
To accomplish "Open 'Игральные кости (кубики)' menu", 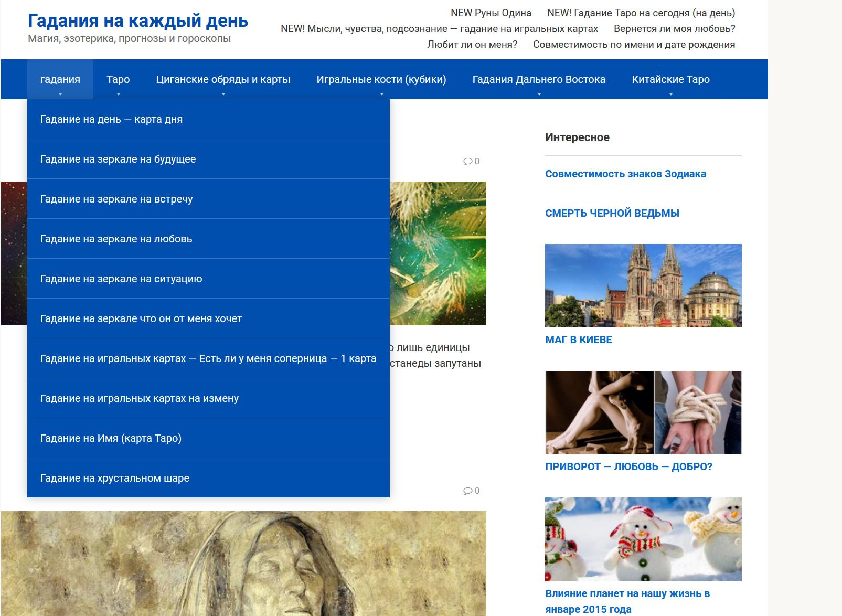I will 381,79.
